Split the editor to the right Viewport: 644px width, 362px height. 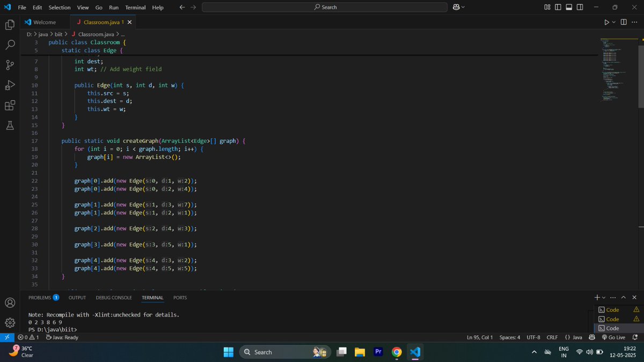[x=624, y=22]
